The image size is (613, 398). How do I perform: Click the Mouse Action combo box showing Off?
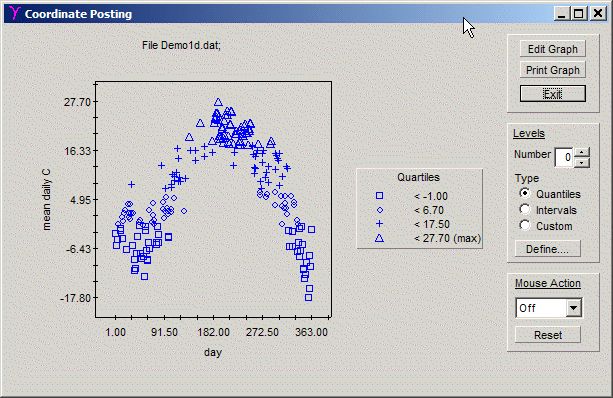[x=548, y=308]
